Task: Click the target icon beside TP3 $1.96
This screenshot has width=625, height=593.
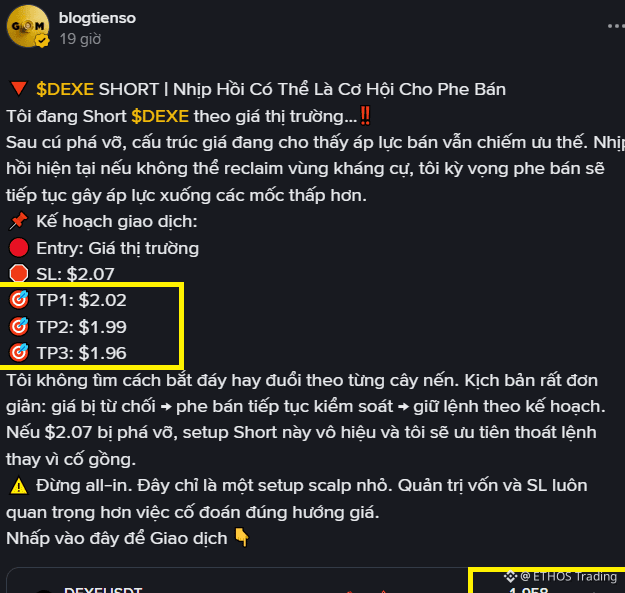Action: click(19, 353)
